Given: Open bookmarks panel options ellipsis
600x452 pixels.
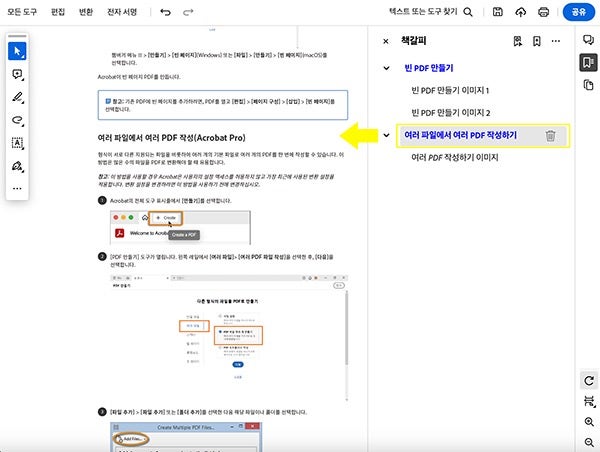Looking at the screenshot, I should coord(556,41).
